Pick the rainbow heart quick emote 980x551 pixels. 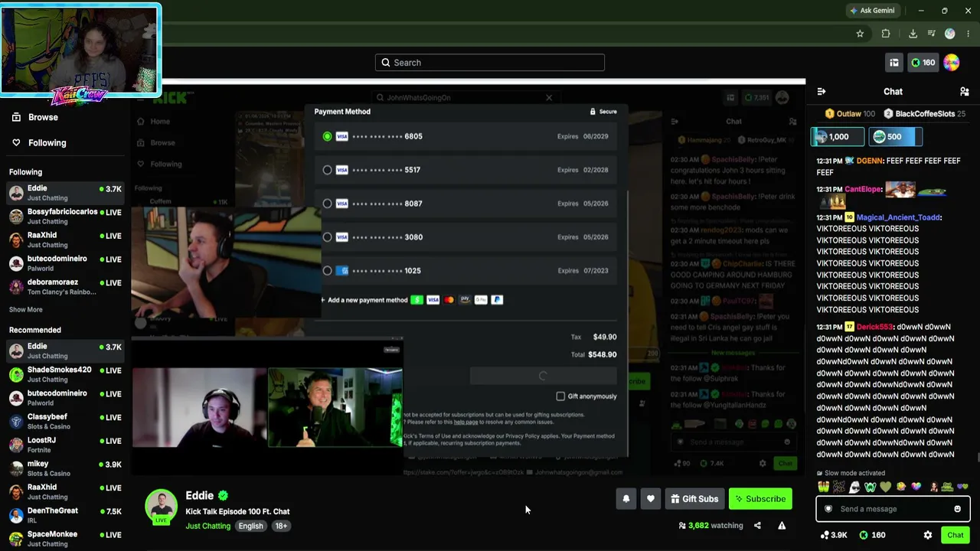point(916,487)
